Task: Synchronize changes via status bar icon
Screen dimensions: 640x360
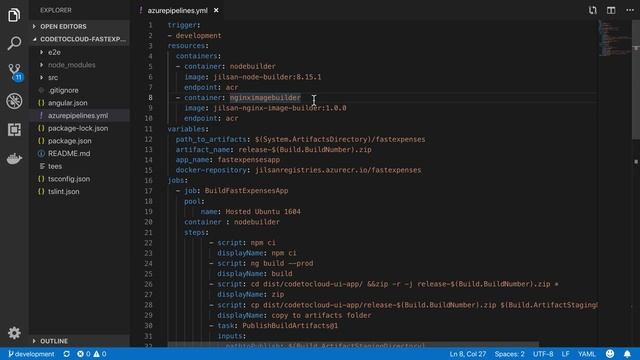Action: point(67,354)
